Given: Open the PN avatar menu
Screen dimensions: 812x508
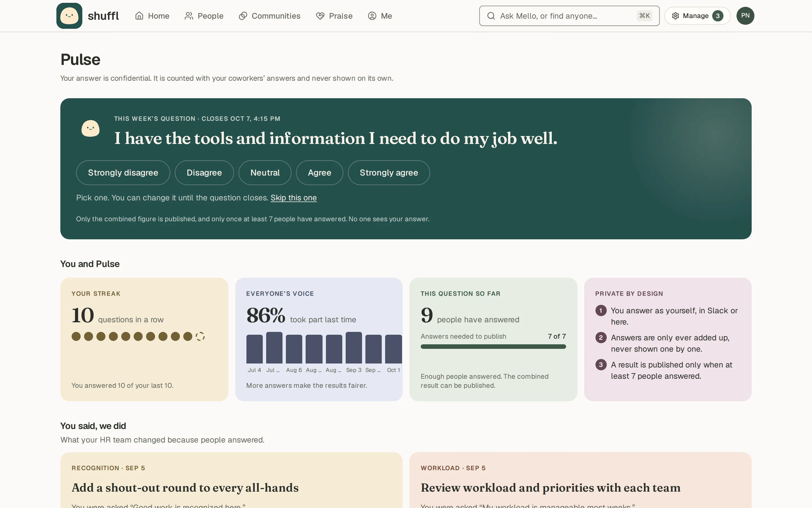Looking at the screenshot, I should (745, 16).
